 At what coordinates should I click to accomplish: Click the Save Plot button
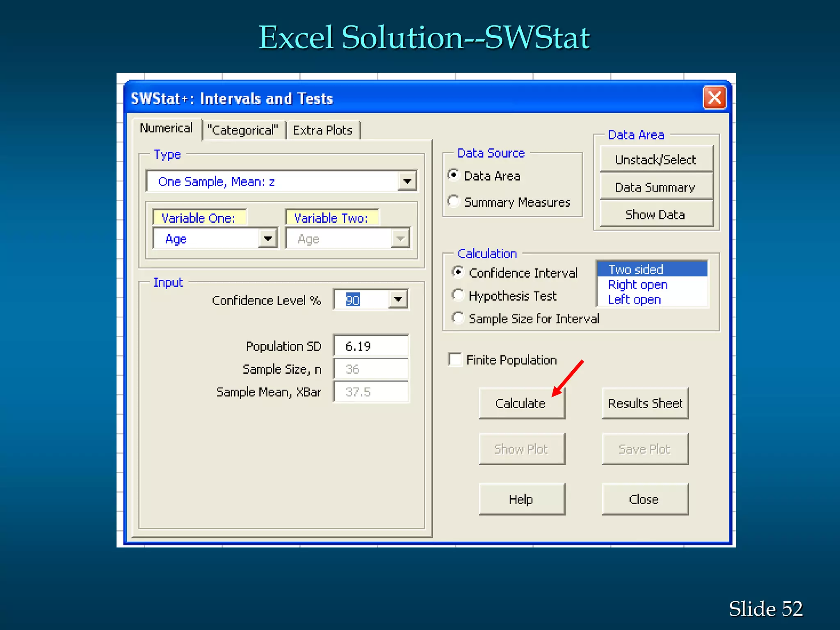coord(645,449)
